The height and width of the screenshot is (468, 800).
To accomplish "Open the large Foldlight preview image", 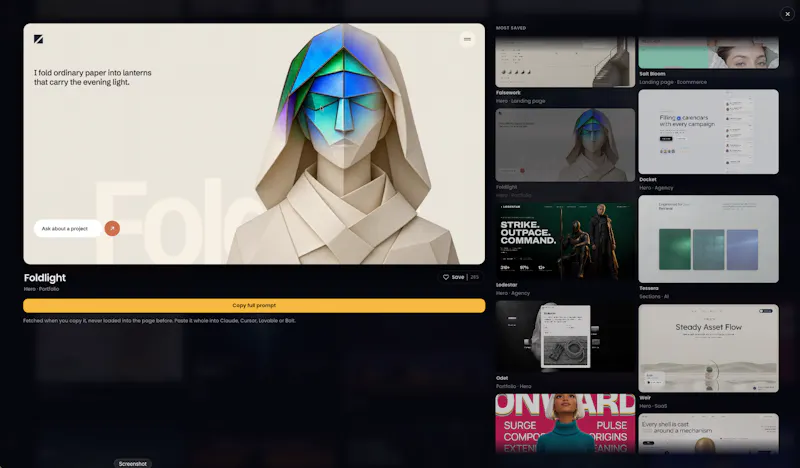I will (x=254, y=143).
